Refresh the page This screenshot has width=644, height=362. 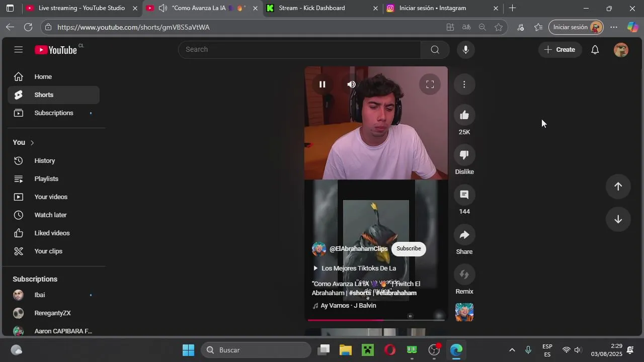click(28, 27)
